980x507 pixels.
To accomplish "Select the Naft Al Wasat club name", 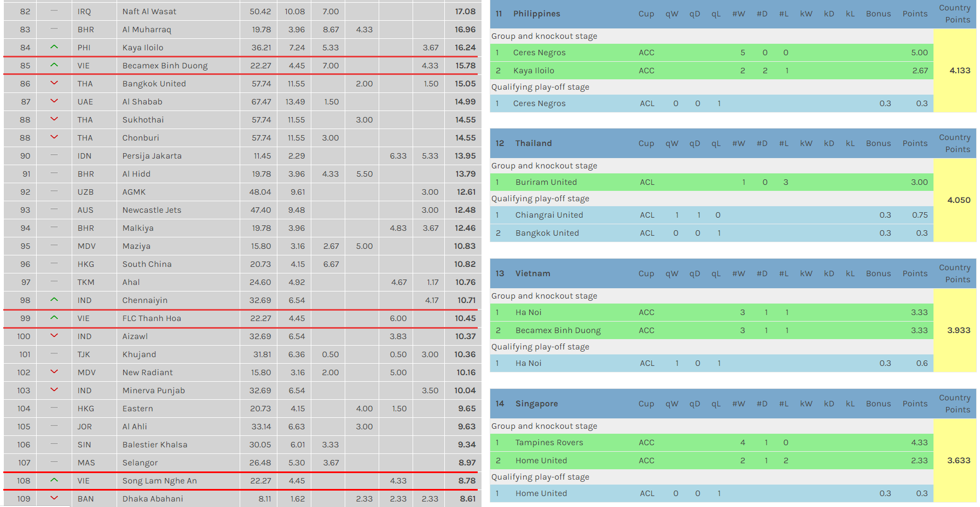I will pos(149,11).
